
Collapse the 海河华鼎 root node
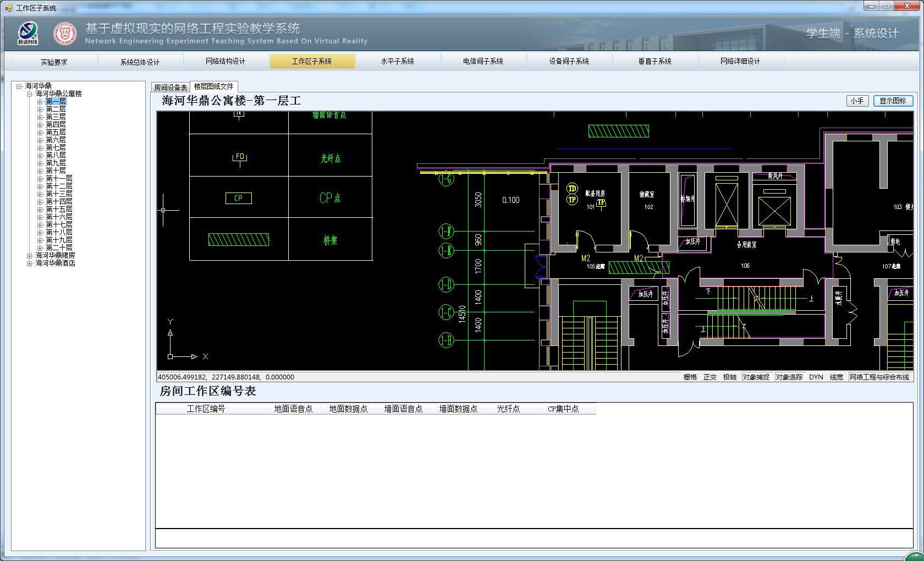(x=19, y=86)
